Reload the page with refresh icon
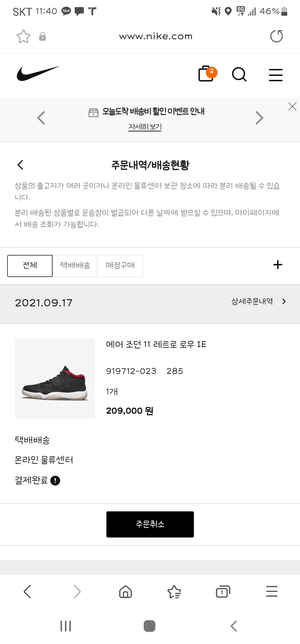Image resolution: width=300 pixels, height=644 pixels. click(276, 36)
